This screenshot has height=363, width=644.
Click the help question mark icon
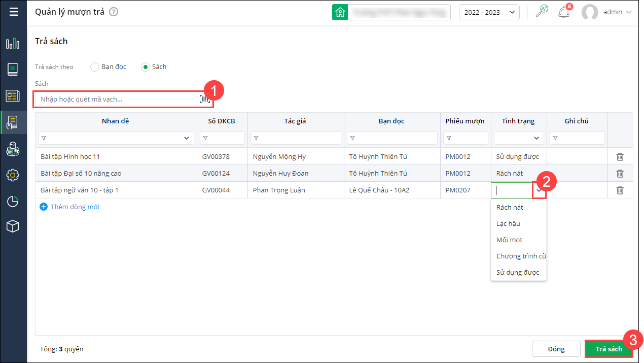click(114, 12)
